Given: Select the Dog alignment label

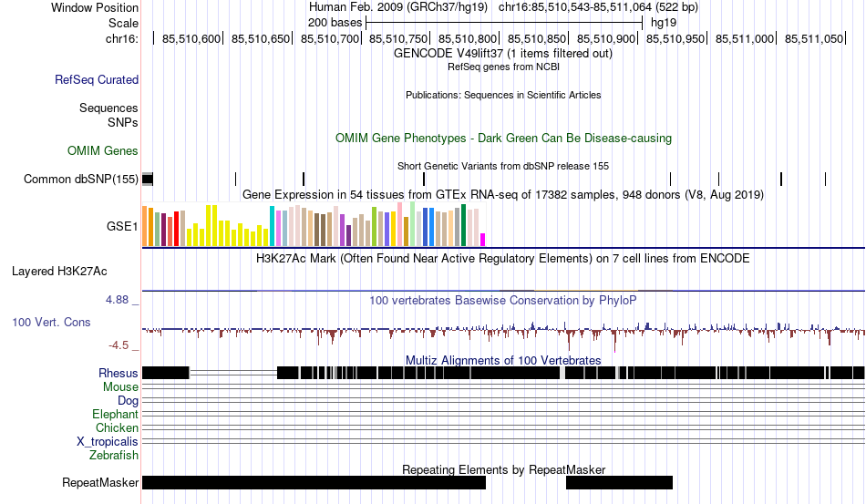Looking at the screenshot, I should [x=128, y=400].
